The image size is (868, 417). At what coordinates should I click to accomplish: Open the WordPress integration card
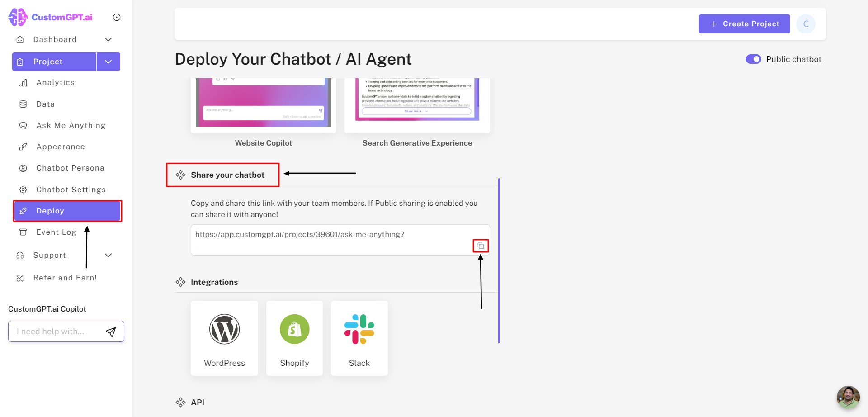[x=224, y=338]
